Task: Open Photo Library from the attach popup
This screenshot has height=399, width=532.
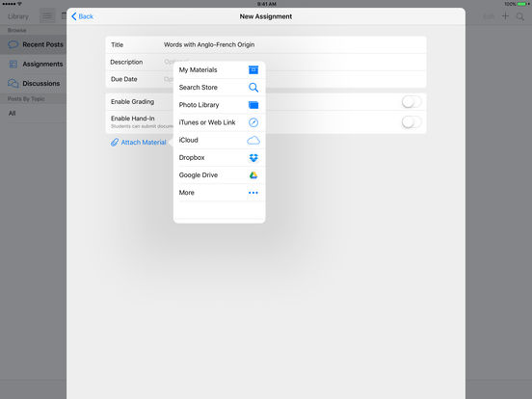Action: tap(219, 105)
